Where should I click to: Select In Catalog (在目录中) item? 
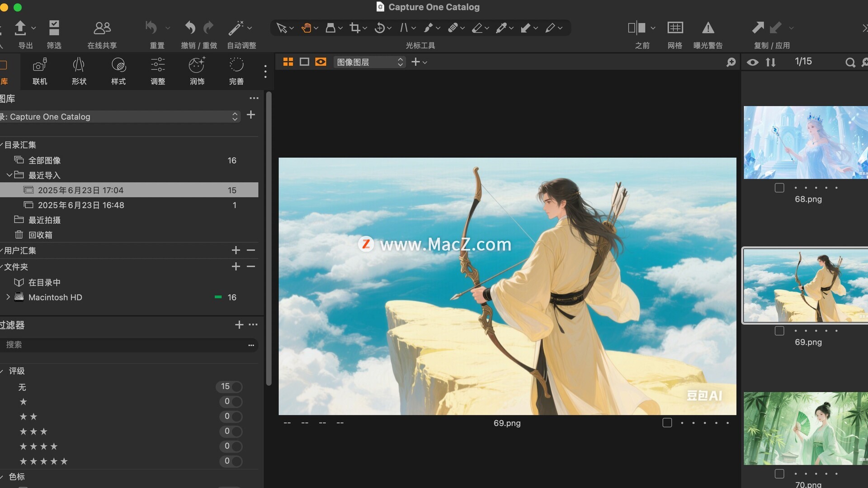(129, 282)
